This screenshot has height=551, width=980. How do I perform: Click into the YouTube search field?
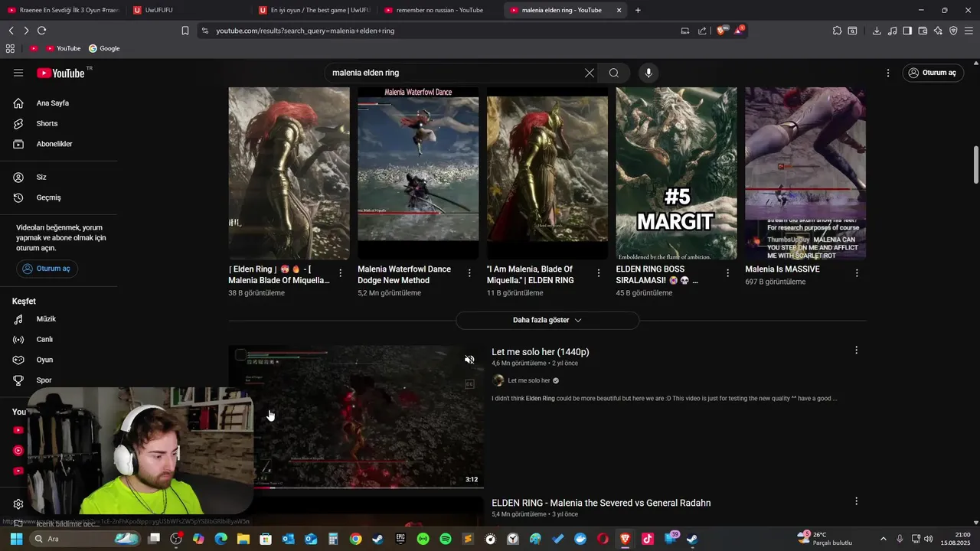[456, 73]
